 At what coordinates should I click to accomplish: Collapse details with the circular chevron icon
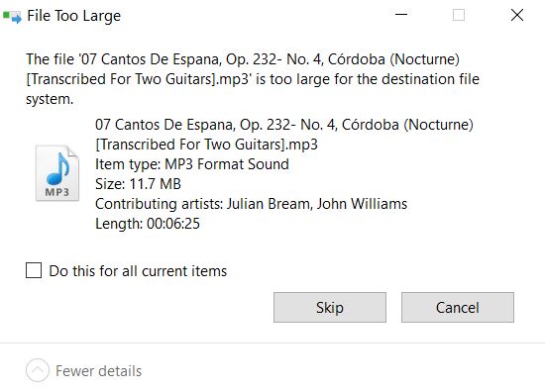[38, 370]
